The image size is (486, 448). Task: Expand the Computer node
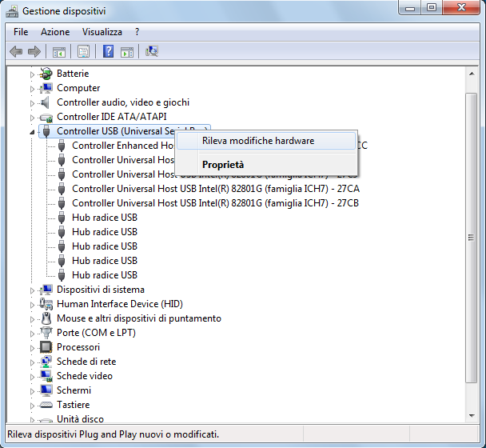coord(32,89)
